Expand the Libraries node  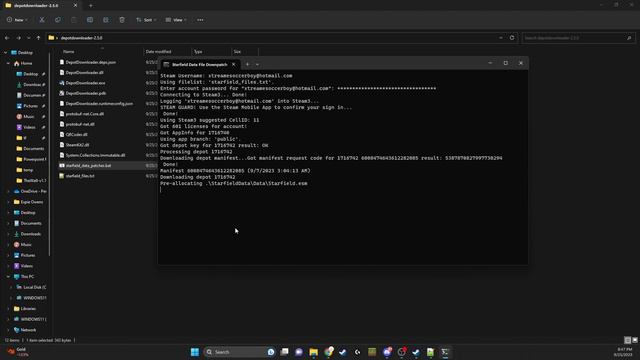coord(9,309)
